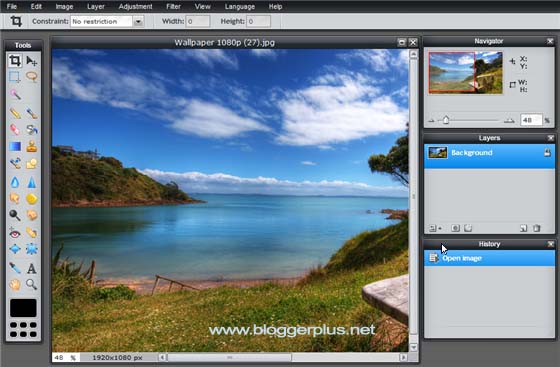Click the Background layer thumbnail
This screenshot has width=560, height=367.
point(438,152)
